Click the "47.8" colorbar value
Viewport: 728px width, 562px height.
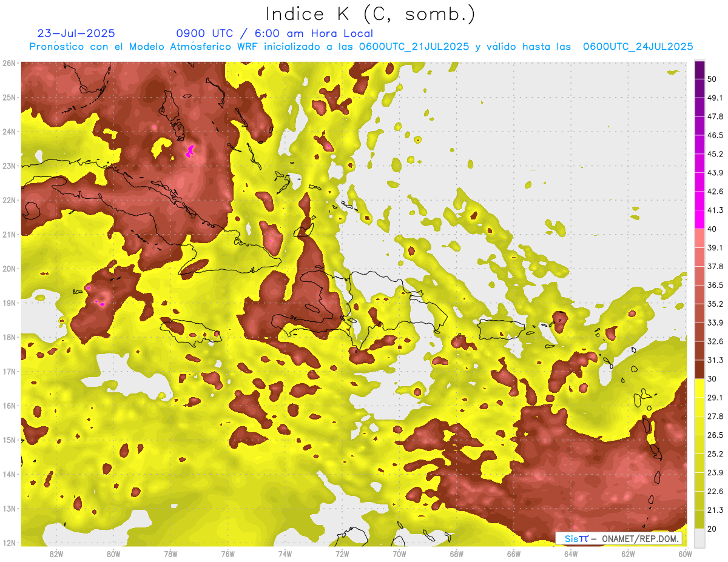pyautogui.click(x=716, y=116)
